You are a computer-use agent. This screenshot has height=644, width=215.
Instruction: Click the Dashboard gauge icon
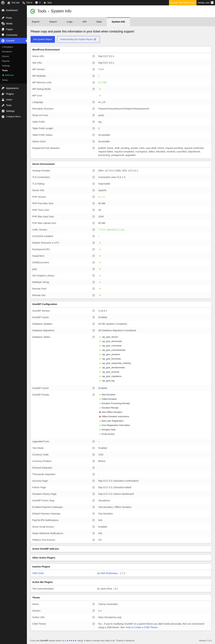click(3, 10)
